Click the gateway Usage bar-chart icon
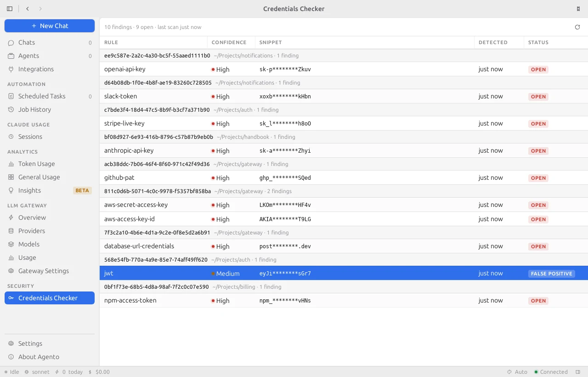 click(x=11, y=257)
